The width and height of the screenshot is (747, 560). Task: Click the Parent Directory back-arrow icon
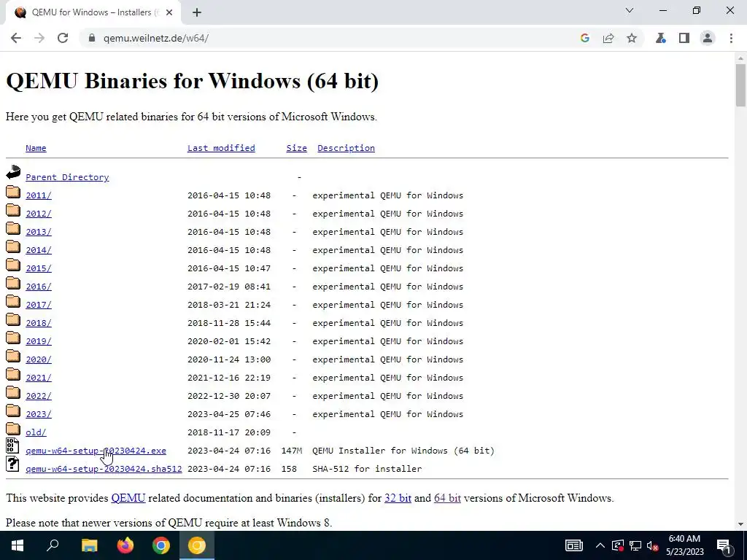(x=13, y=172)
